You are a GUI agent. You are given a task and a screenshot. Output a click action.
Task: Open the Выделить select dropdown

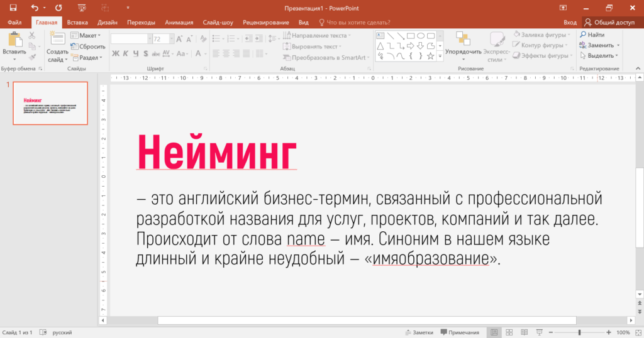pyautogui.click(x=599, y=55)
